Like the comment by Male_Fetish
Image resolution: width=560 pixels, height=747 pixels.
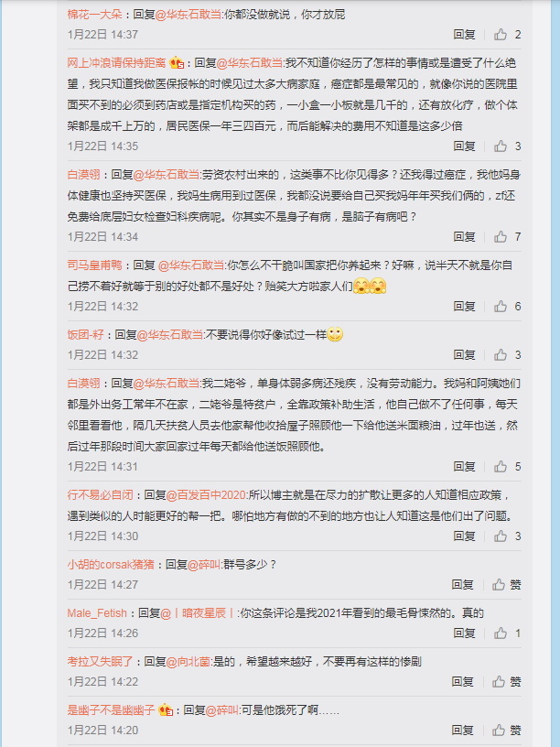507,633
